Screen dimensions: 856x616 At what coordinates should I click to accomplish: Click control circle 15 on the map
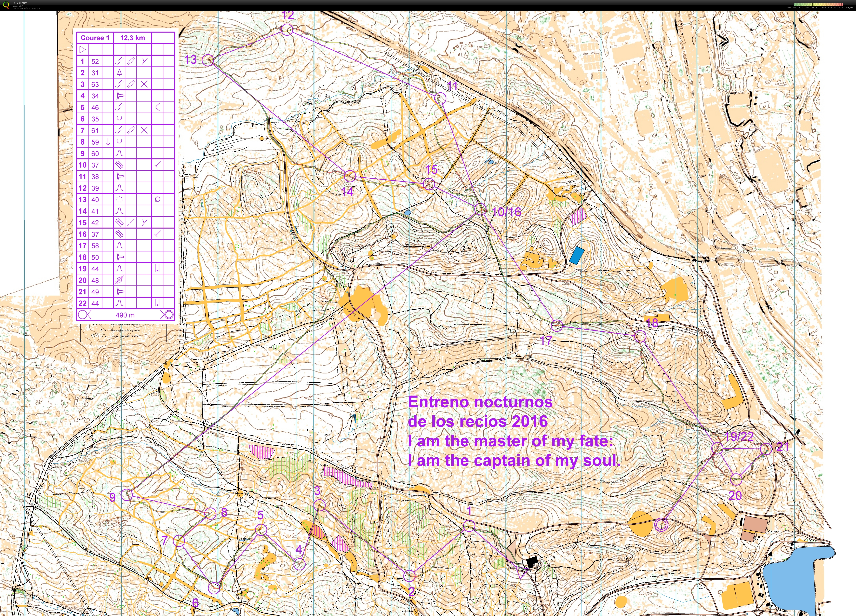pos(429,184)
